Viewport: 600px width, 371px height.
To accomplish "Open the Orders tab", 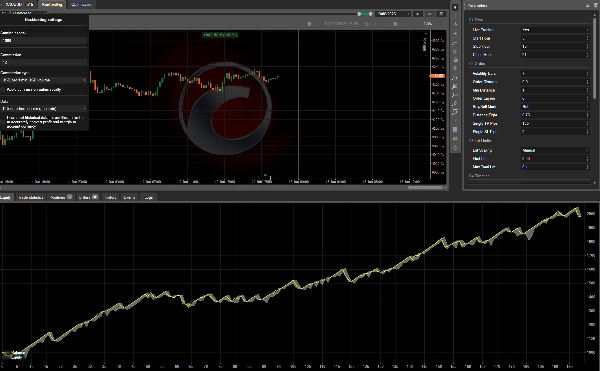I will [x=88, y=197].
